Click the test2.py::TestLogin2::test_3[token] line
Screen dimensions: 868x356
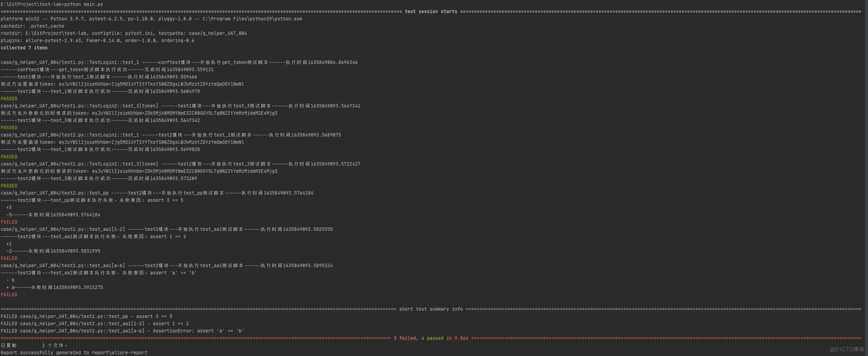click(x=181, y=164)
